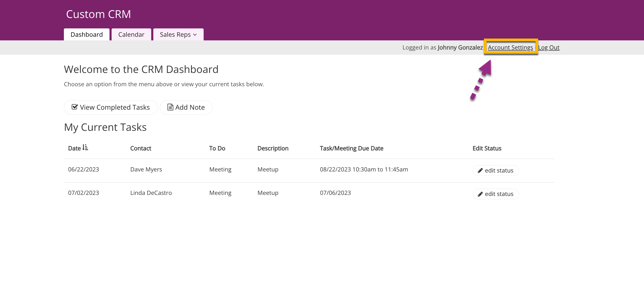Click the Johnny Gonzalez user name
This screenshot has height=284, width=644.
pyautogui.click(x=460, y=47)
